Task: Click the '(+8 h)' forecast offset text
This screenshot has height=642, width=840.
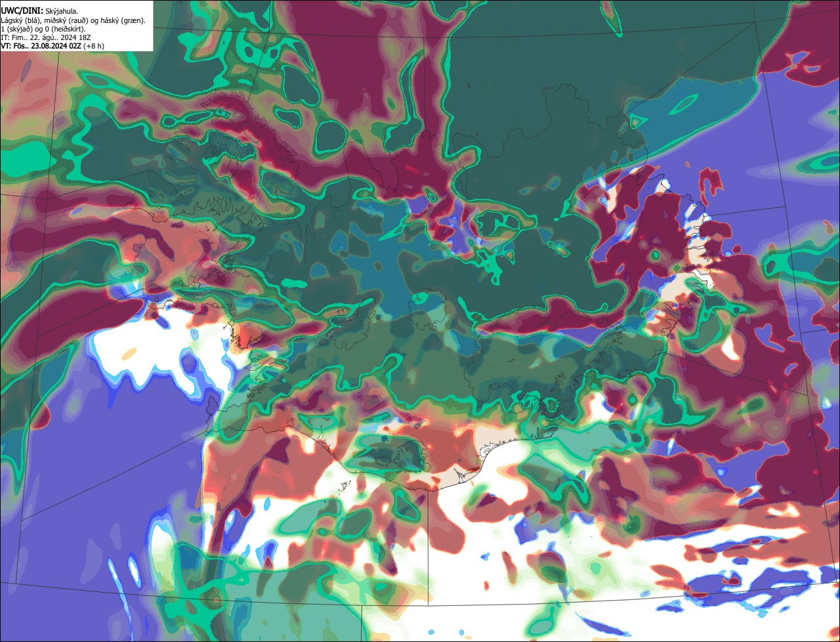Action: 94,46
